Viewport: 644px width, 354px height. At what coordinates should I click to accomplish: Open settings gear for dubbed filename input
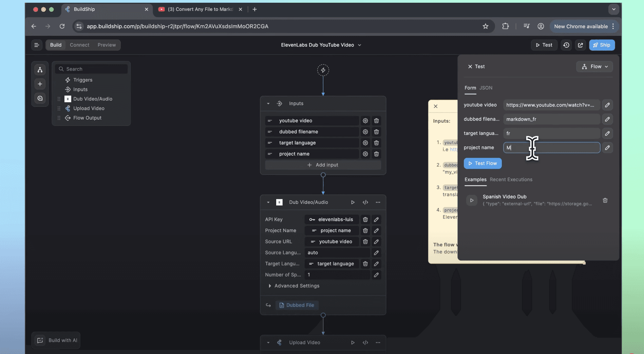(x=365, y=132)
